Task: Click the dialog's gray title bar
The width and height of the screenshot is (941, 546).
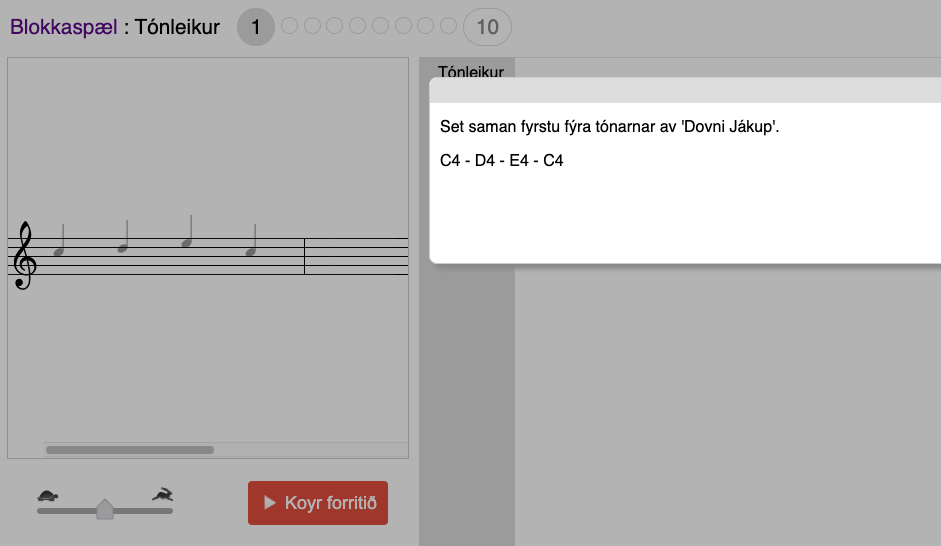Action: [x=685, y=90]
